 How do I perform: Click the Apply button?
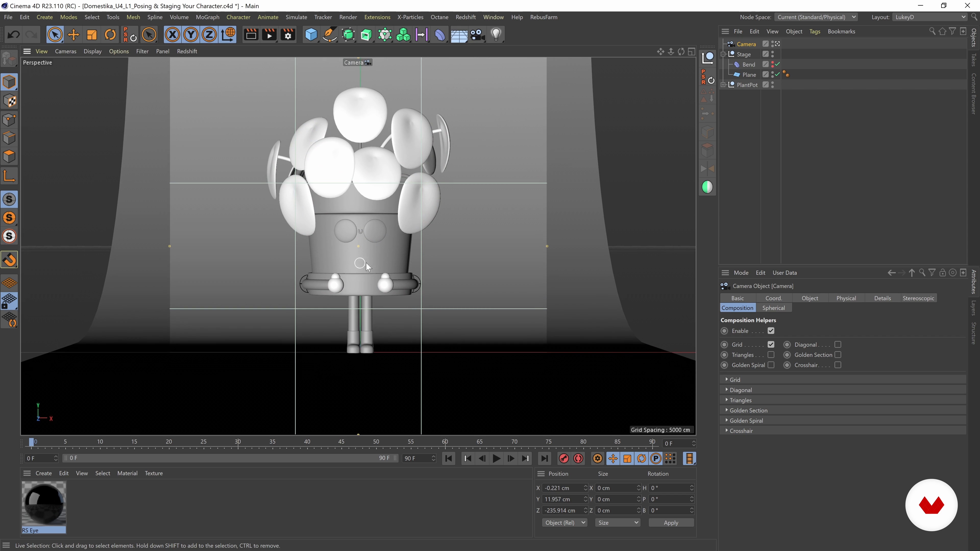click(671, 523)
